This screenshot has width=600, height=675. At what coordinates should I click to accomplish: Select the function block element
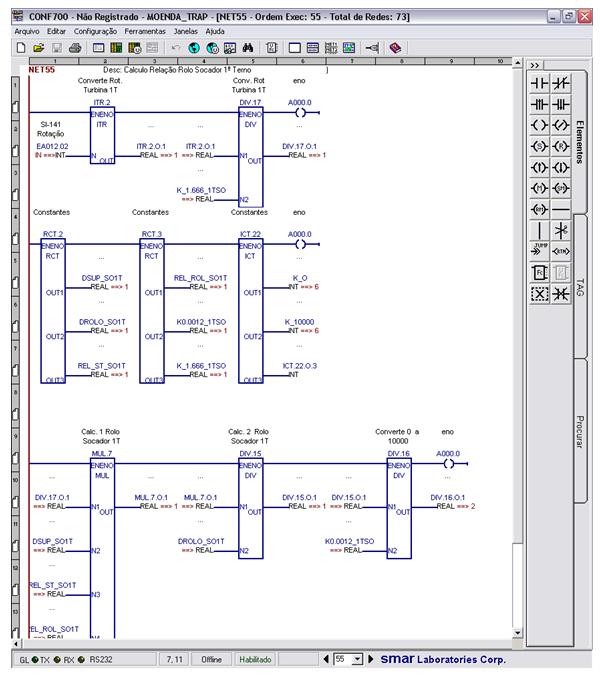539,272
